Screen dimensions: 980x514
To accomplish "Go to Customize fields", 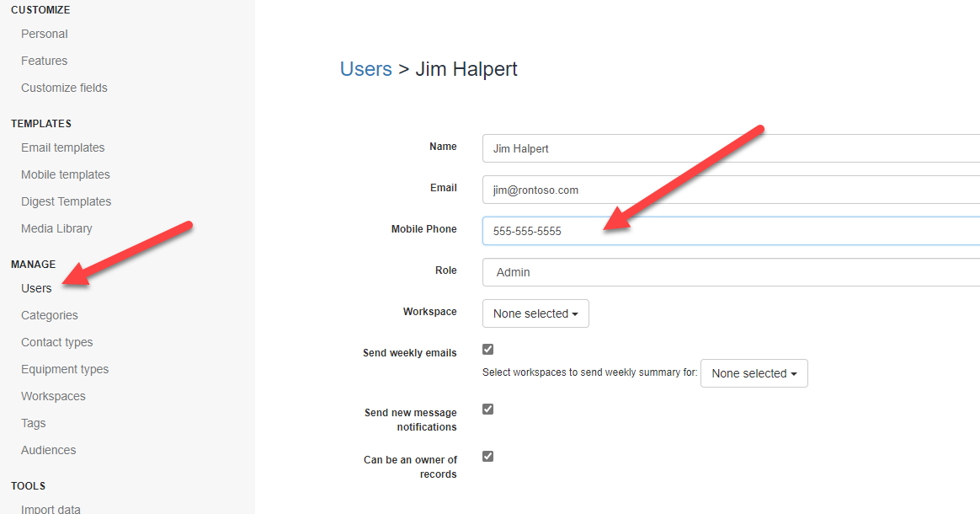I will [64, 88].
